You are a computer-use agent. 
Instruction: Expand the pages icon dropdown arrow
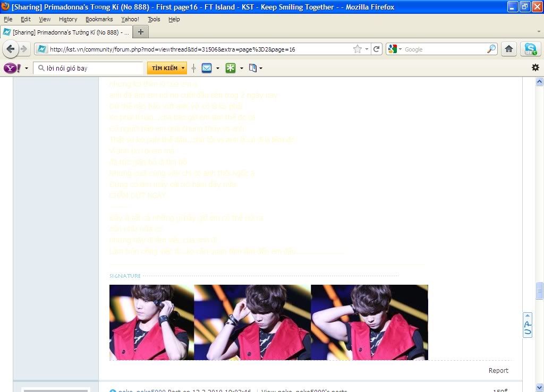pos(261,69)
